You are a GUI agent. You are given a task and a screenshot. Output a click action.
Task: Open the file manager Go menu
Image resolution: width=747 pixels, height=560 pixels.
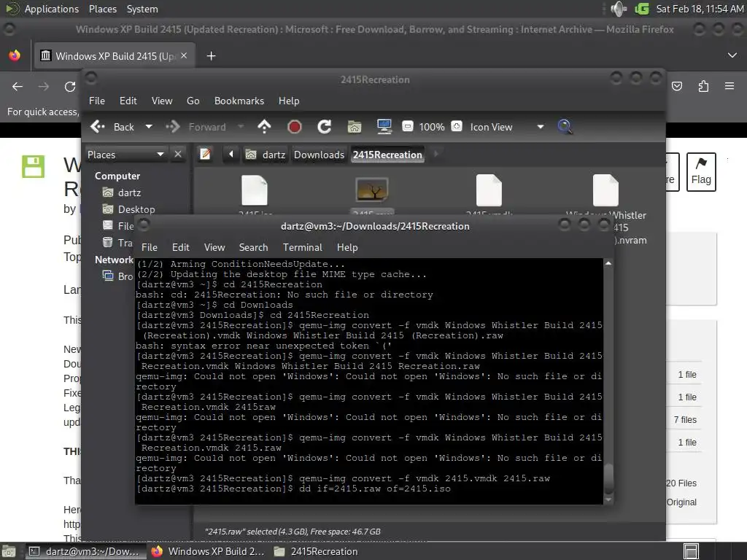pos(193,101)
